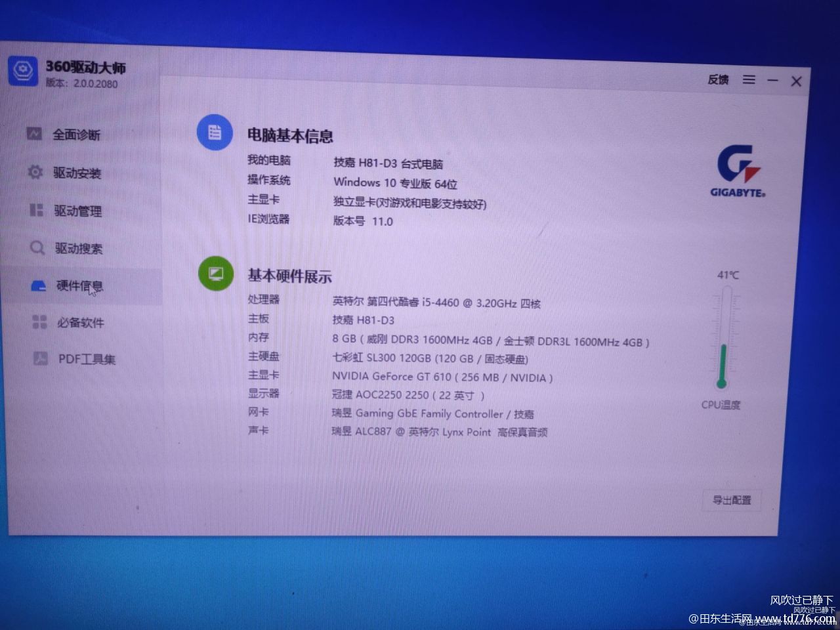
Task: Click the CPU温度 label
Action: [721, 405]
